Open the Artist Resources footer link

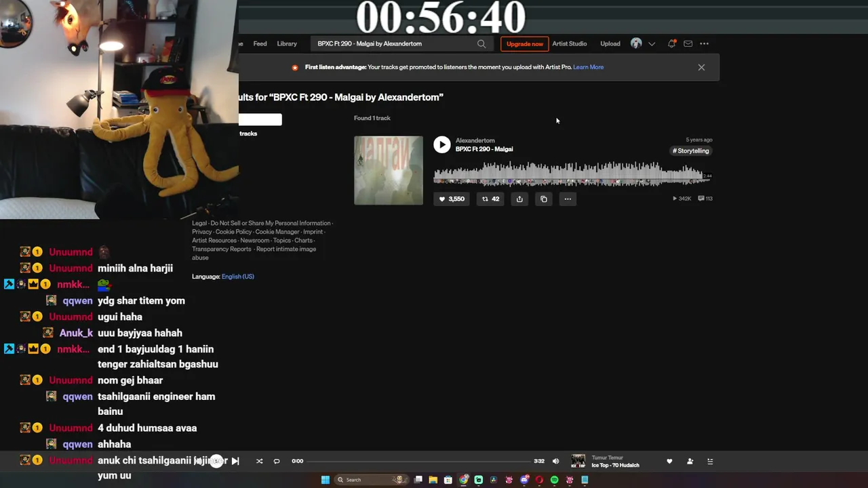(x=214, y=241)
